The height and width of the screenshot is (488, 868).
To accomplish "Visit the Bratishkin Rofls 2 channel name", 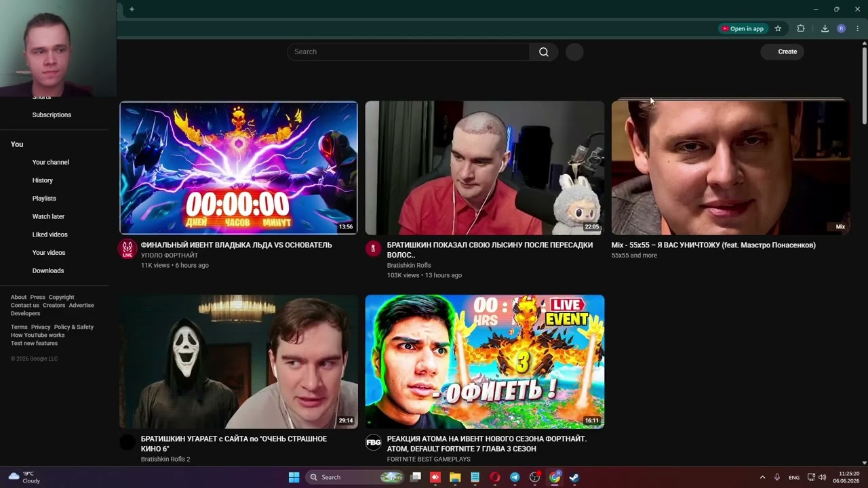I will (x=165, y=459).
